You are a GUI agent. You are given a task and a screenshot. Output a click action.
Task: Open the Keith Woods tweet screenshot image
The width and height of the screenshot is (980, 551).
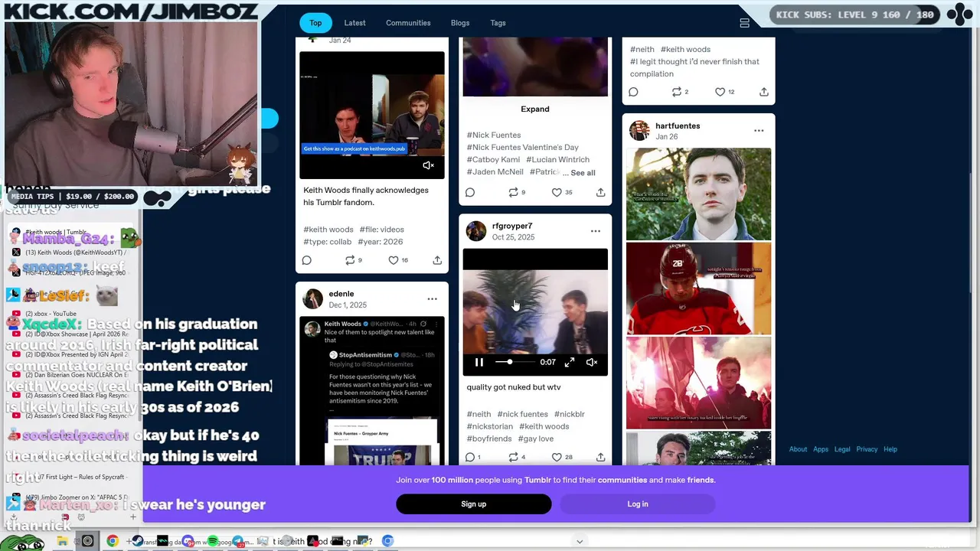point(372,390)
